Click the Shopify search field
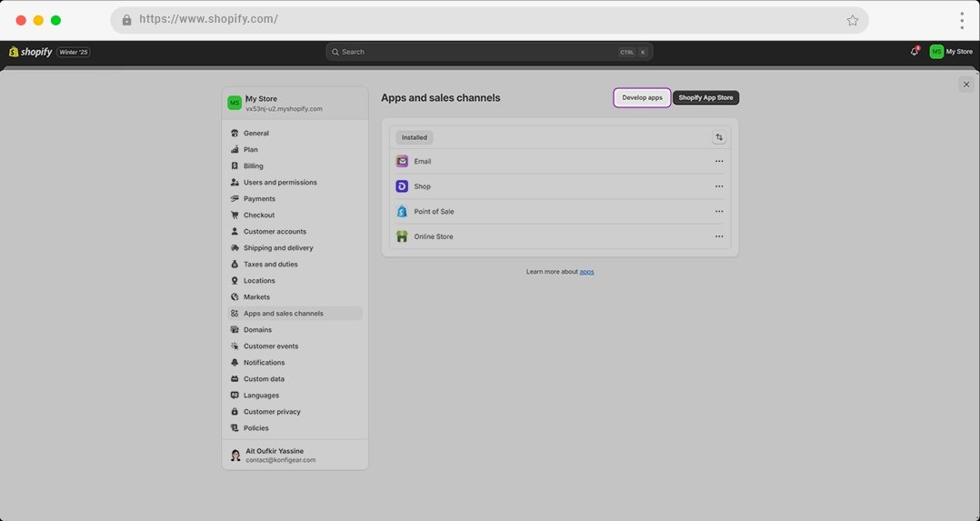The height and width of the screenshot is (521, 980). tap(489, 52)
